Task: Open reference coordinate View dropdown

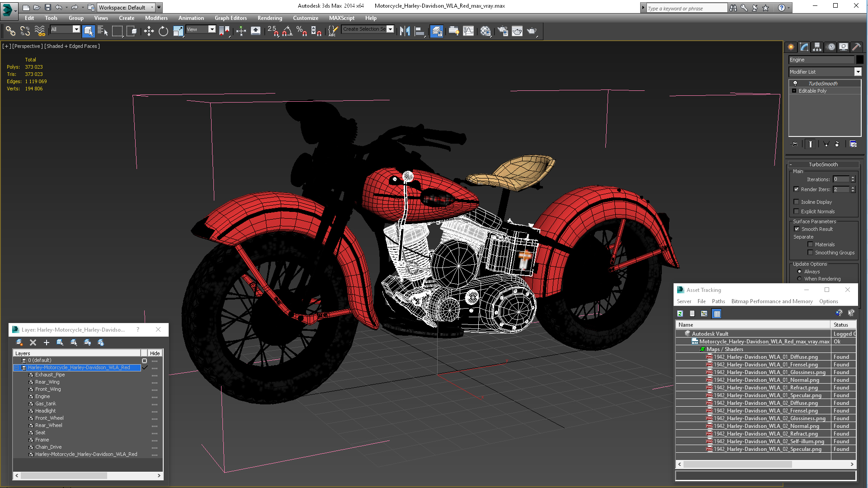Action: [x=212, y=29]
